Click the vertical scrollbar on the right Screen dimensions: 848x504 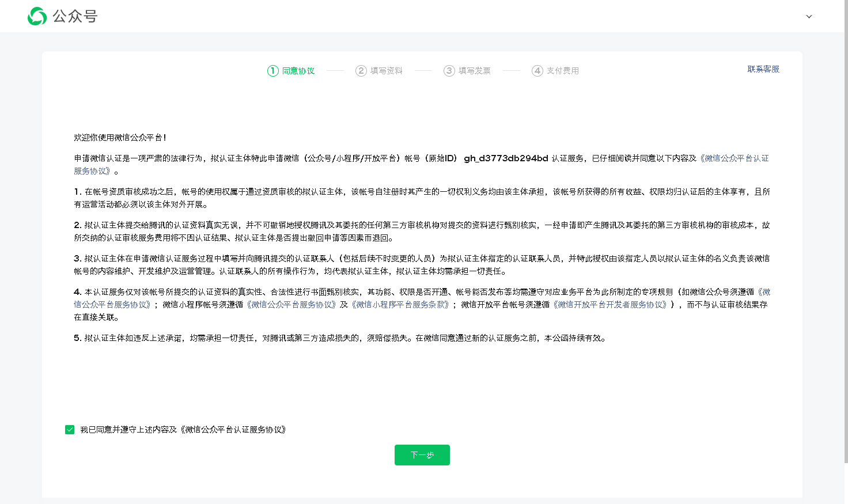click(x=846, y=230)
